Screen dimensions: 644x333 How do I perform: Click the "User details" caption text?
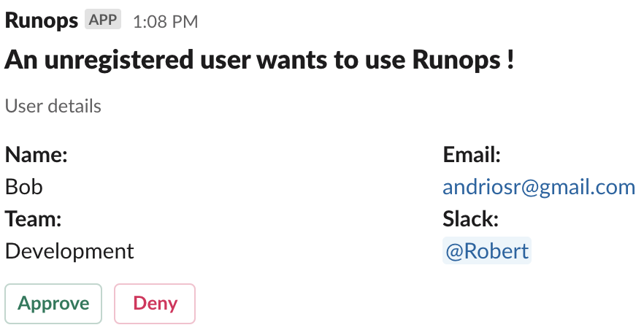tap(53, 106)
